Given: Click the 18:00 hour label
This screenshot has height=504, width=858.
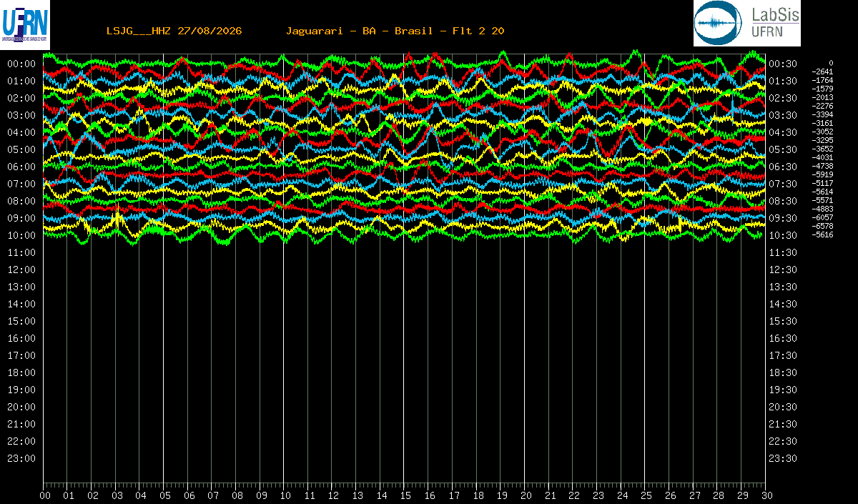Looking at the screenshot, I should pos(21,372).
